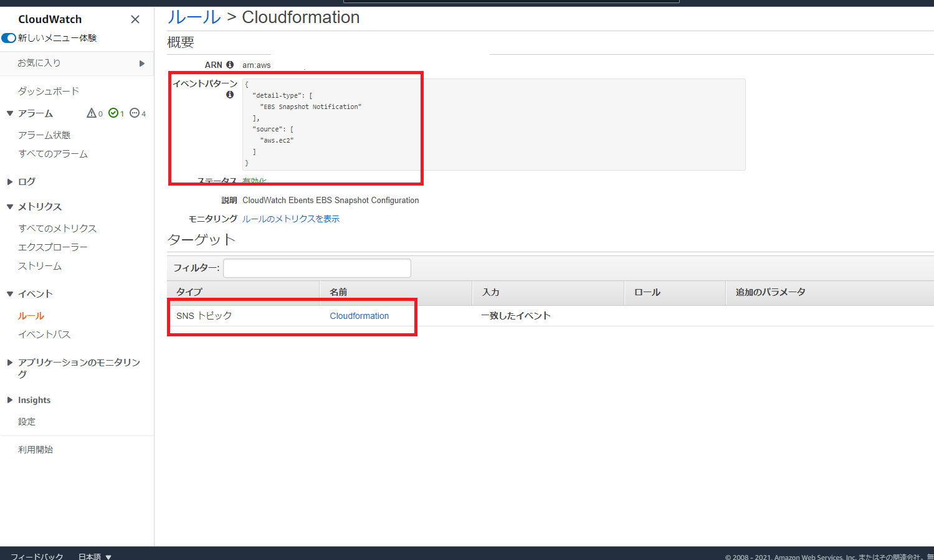Open ストリーム in the sidebar
The height and width of the screenshot is (560, 934).
click(40, 266)
